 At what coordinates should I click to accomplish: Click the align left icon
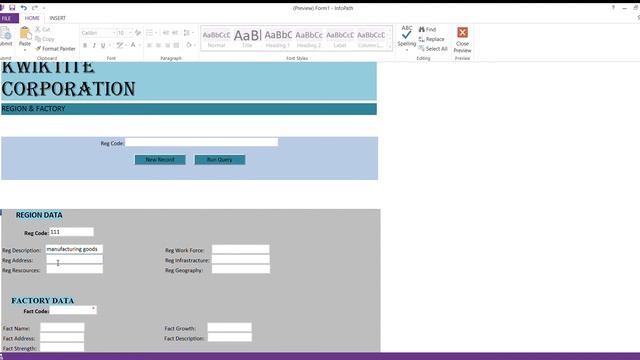pos(149,45)
